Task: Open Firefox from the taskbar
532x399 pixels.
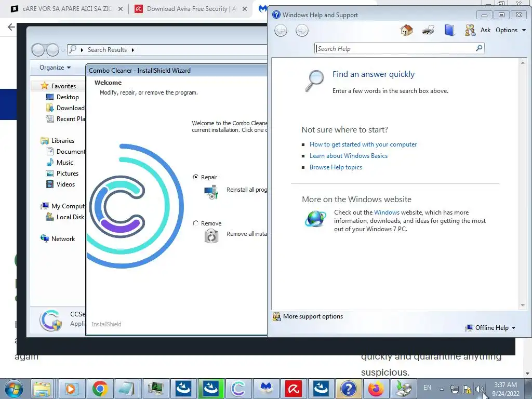Action: (x=376, y=389)
